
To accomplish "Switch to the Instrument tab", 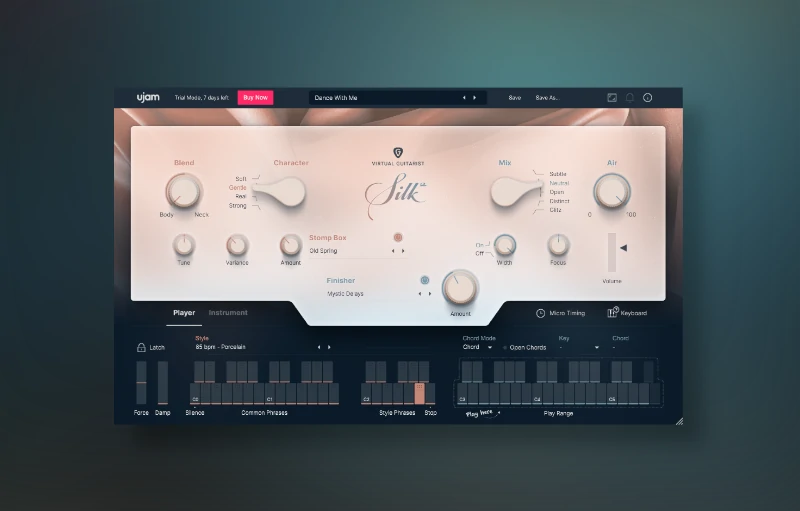I will [x=228, y=313].
